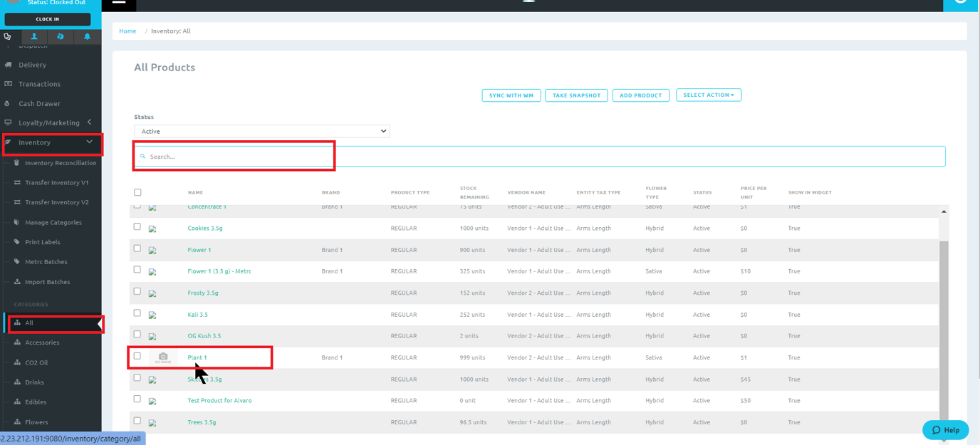Image resolution: width=980 pixels, height=445 pixels.
Task: Click the ADD PRODUCT button
Action: coord(640,95)
